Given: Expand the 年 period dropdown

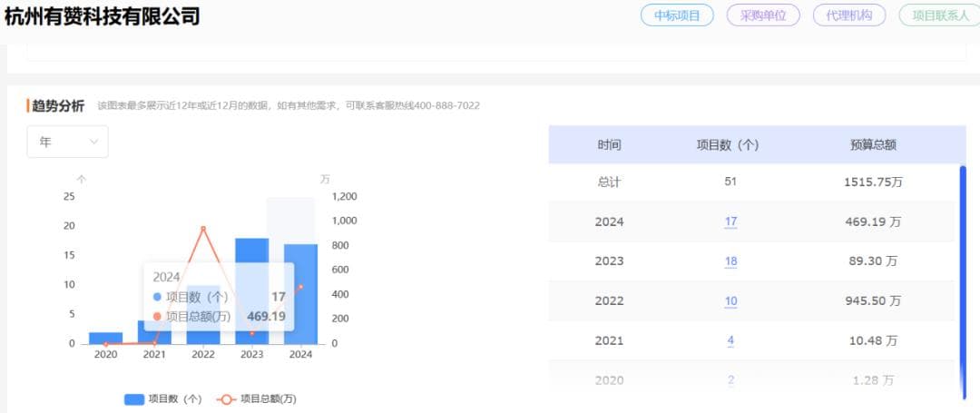Looking at the screenshot, I should tap(67, 142).
